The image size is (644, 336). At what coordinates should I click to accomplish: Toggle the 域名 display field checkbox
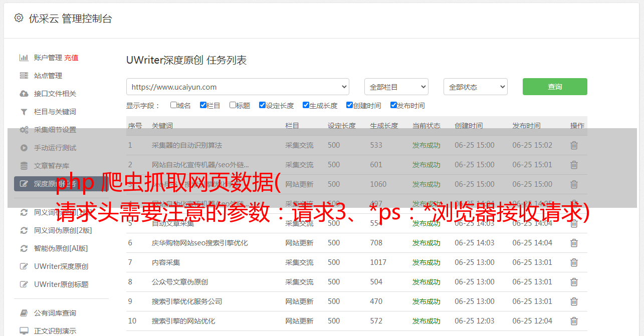tap(173, 105)
